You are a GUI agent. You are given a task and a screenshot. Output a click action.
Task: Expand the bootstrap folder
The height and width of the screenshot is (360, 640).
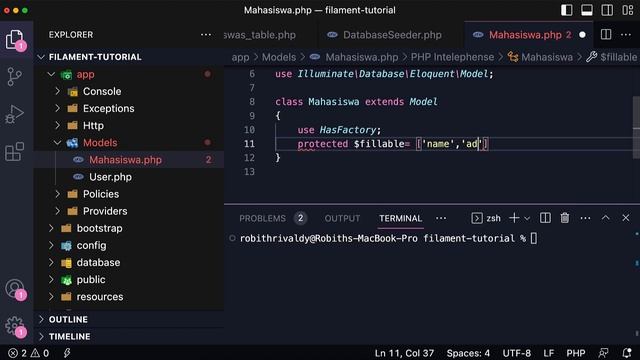[130, 229]
